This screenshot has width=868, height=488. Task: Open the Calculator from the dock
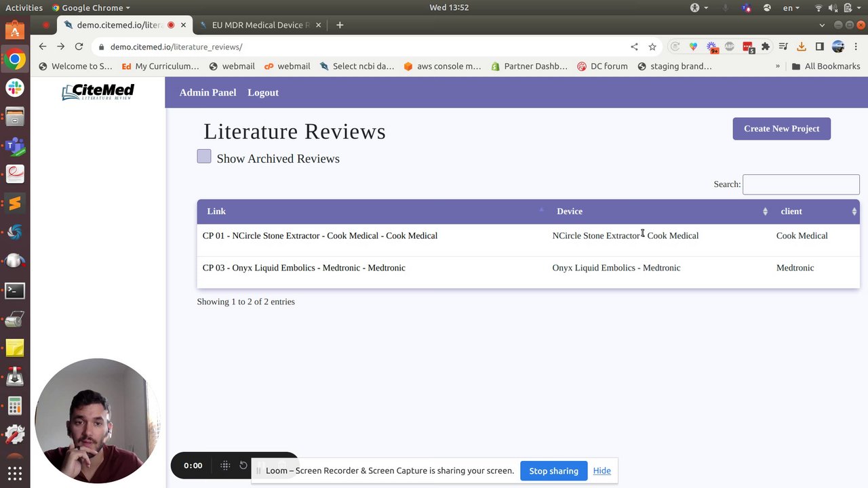coord(15,406)
